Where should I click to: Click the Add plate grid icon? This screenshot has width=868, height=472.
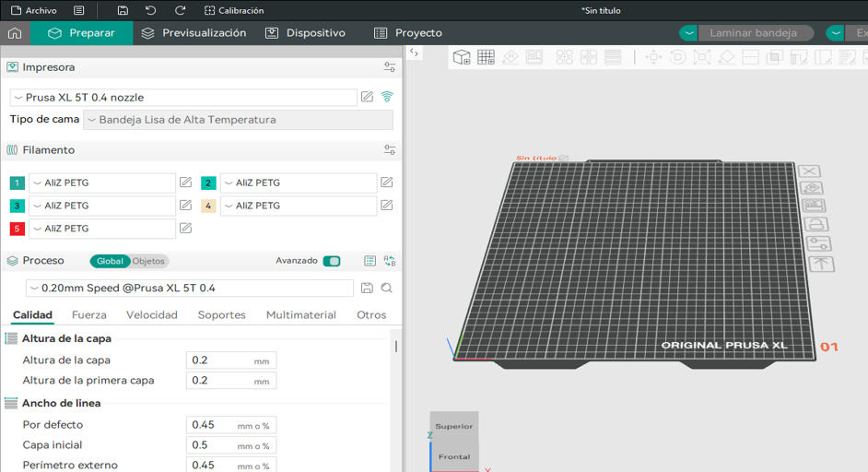point(486,57)
